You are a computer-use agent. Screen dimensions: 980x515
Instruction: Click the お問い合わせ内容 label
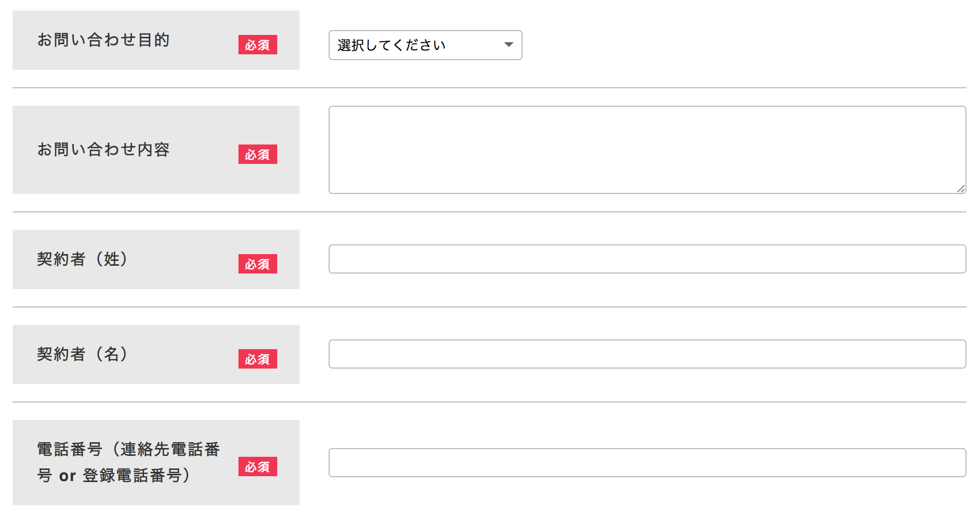[x=103, y=149]
